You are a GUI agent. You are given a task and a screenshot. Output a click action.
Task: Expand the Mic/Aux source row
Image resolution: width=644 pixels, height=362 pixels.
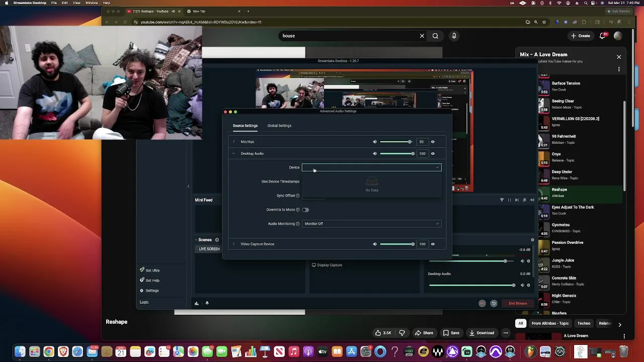[x=233, y=142]
